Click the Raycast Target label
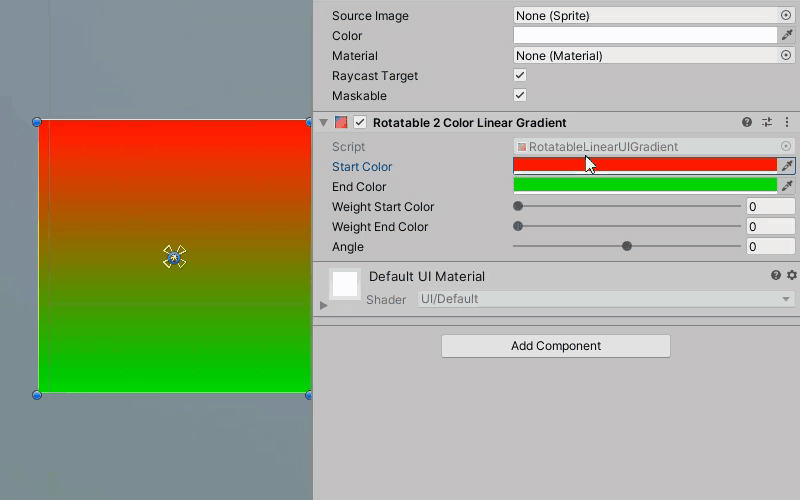This screenshot has height=500, width=800. click(374, 76)
